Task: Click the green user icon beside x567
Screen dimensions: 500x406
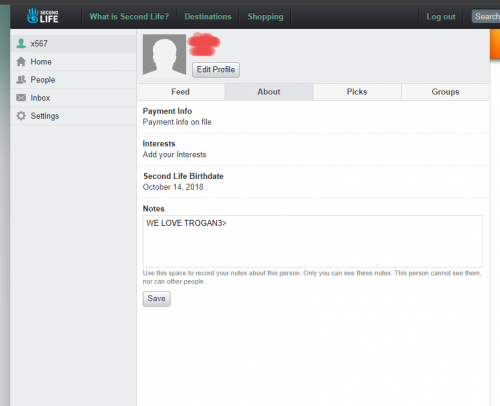Action: (x=21, y=43)
